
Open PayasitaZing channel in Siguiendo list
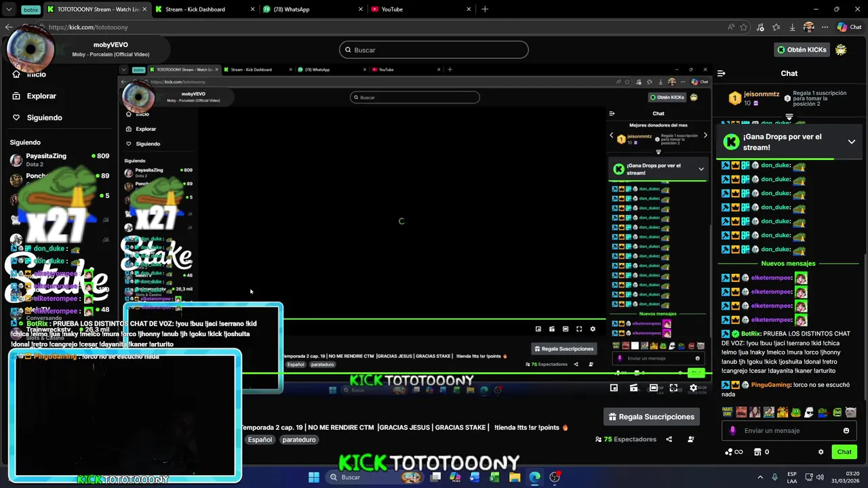point(60,160)
